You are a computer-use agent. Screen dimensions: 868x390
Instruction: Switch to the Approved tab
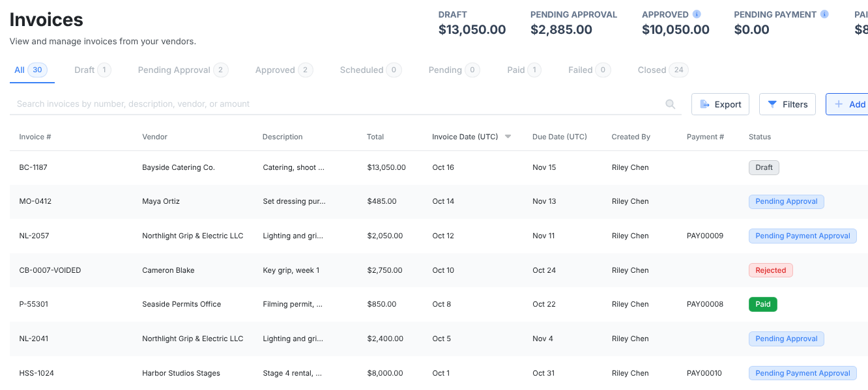(x=283, y=70)
